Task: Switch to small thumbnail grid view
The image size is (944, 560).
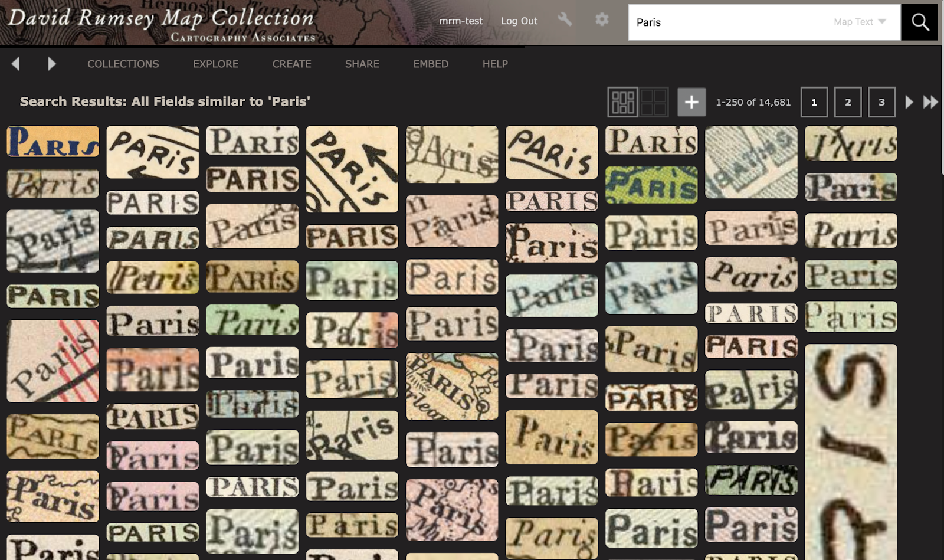Action: click(x=622, y=102)
